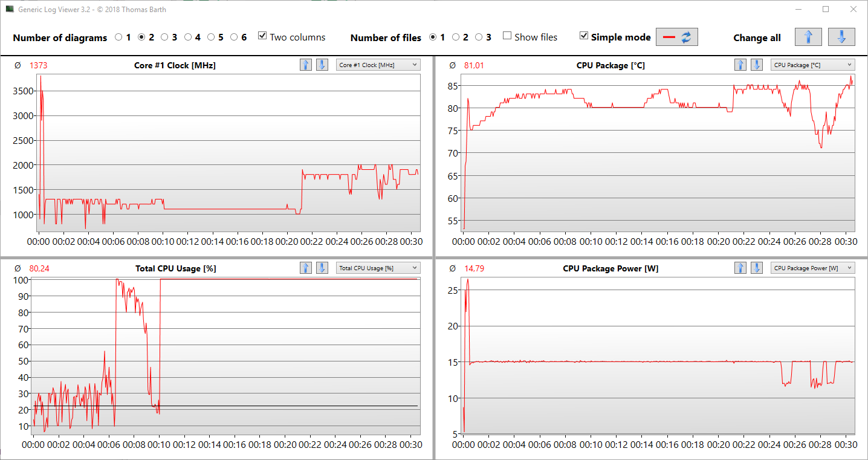Click the average value 80,24
Viewport: 868px width, 460px height.
[x=39, y=268]
